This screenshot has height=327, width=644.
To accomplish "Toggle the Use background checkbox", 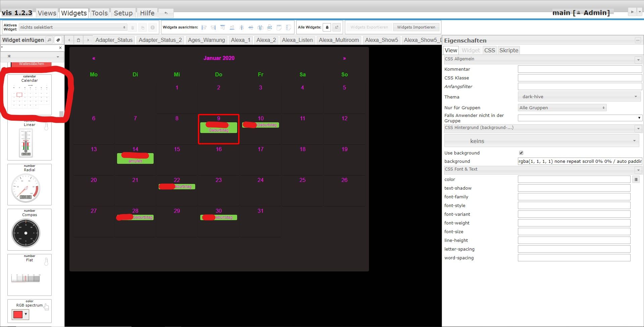I will [521, 153].
